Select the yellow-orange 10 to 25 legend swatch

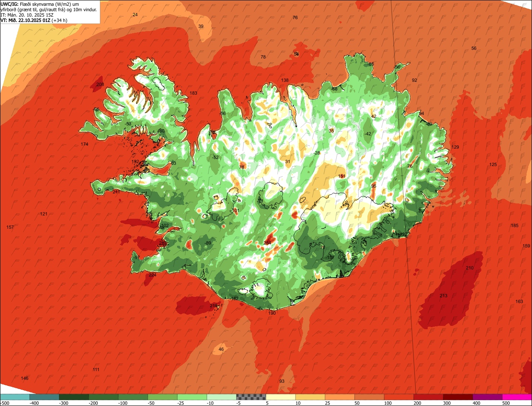(x=310, y=397)
